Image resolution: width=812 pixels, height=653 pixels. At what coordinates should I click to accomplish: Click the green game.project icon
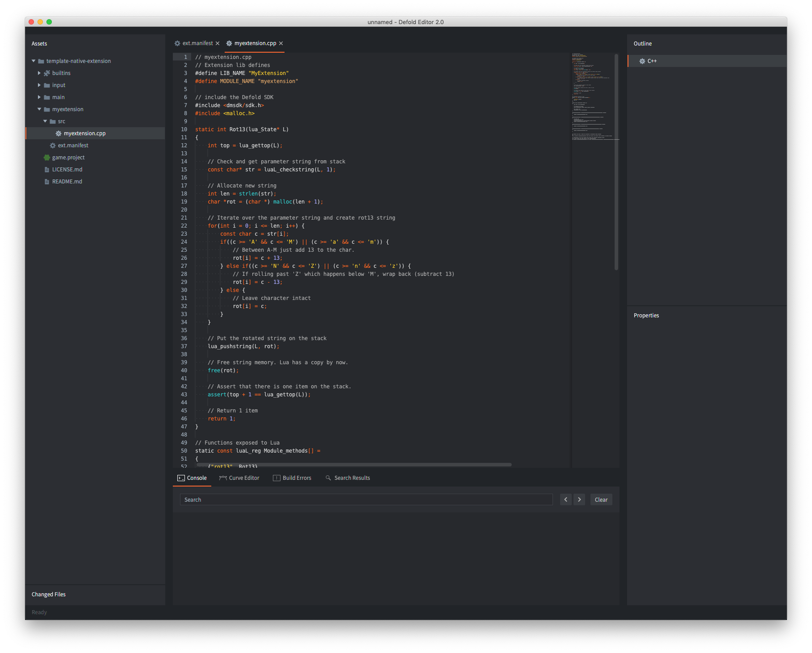point(47,158)
